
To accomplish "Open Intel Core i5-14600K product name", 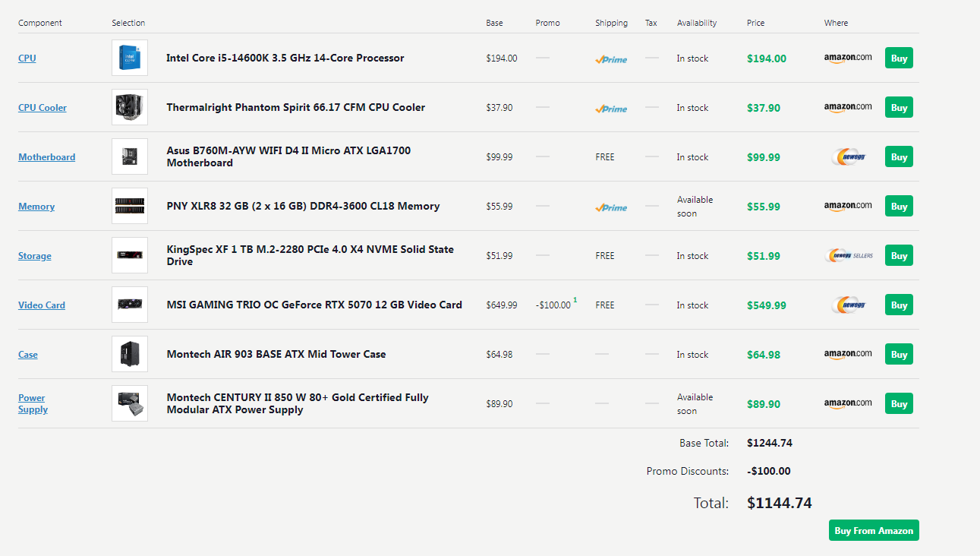I will coord(285,58).
